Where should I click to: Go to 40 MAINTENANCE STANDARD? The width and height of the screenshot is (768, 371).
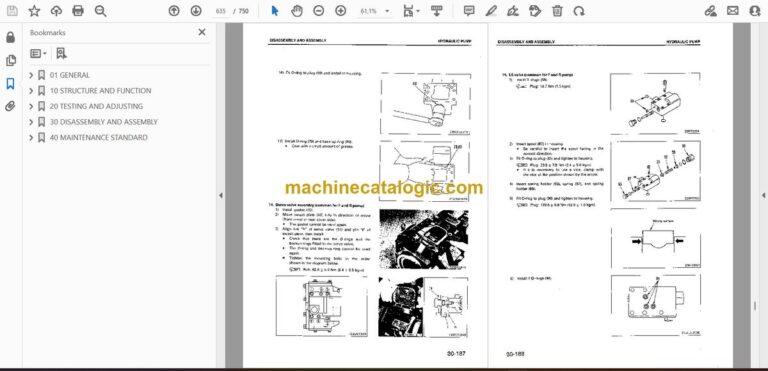(x=98, y=138)
